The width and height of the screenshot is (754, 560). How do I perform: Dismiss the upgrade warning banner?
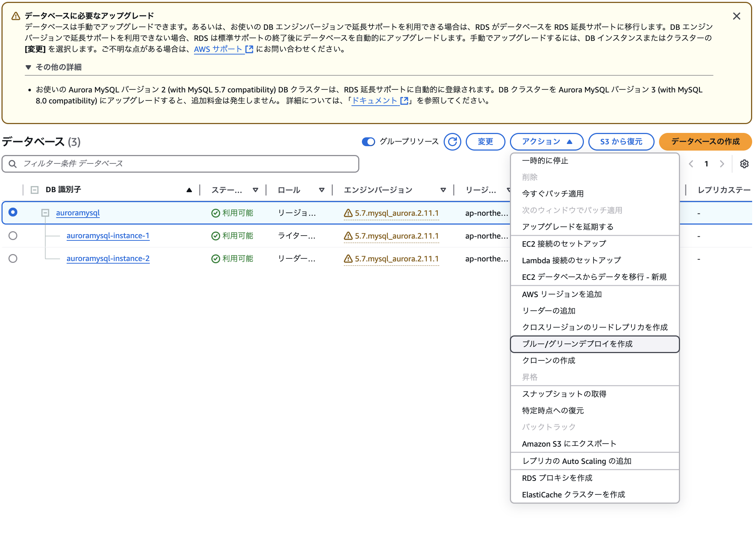tap(736, 16)
